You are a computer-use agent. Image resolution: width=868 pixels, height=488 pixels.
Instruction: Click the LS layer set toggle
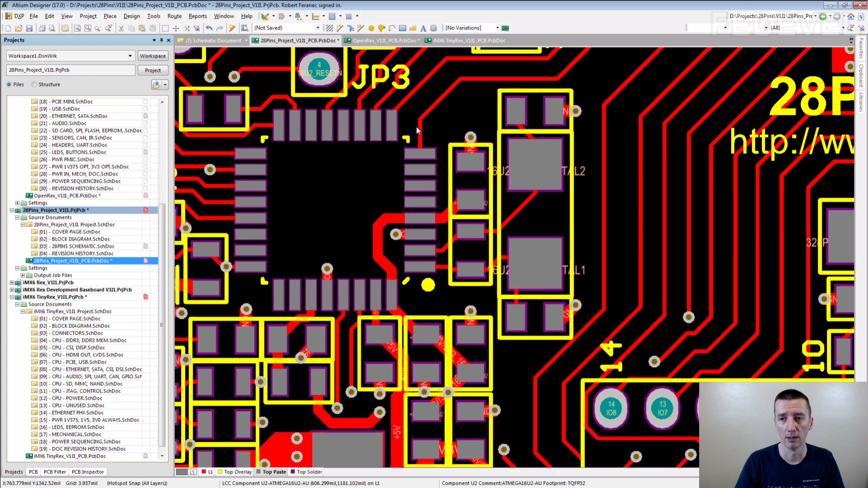[x=192, y=472]
